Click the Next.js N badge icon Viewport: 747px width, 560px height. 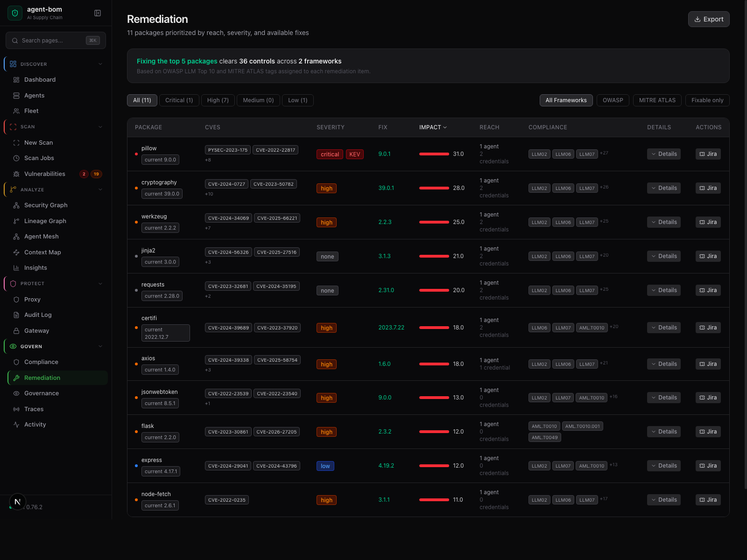click(x=18, y=502)
